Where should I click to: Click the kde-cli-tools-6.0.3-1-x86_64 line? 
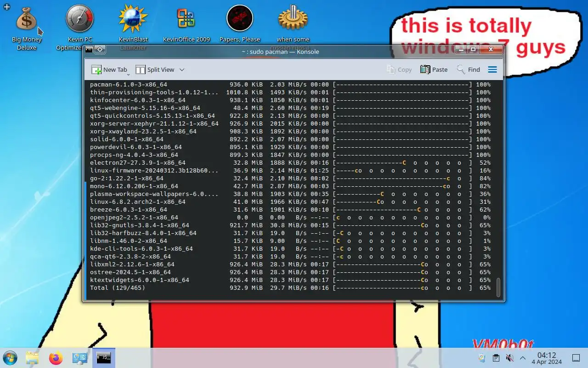pos(290,249)
